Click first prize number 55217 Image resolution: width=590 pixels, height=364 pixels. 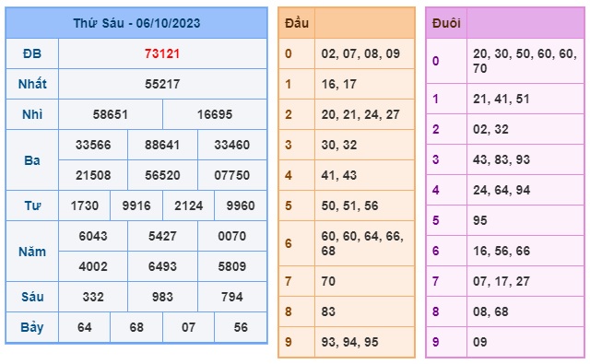[162, 84]
